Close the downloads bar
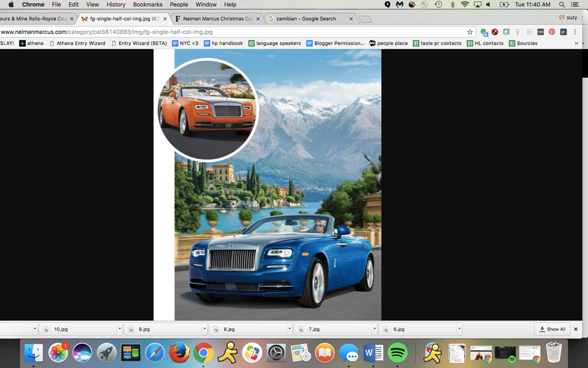This screenshot has width=588, height=368. tap(576, 329)
